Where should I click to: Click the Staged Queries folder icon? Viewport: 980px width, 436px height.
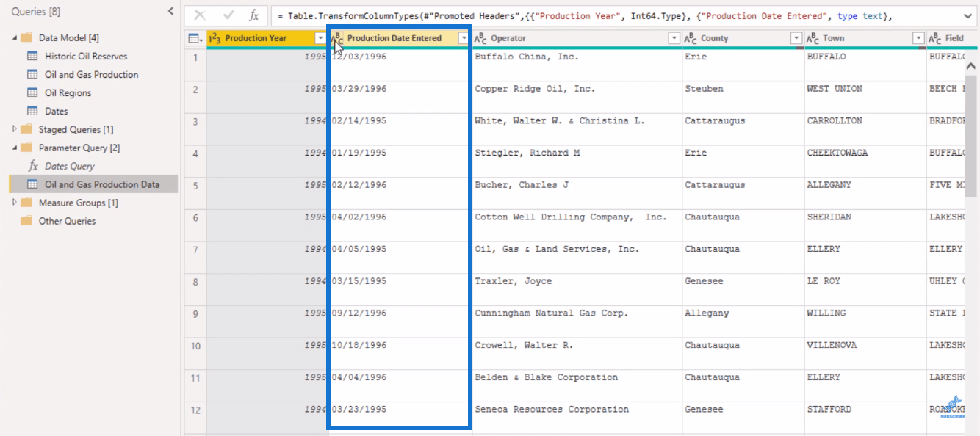[x=26, y=129]
